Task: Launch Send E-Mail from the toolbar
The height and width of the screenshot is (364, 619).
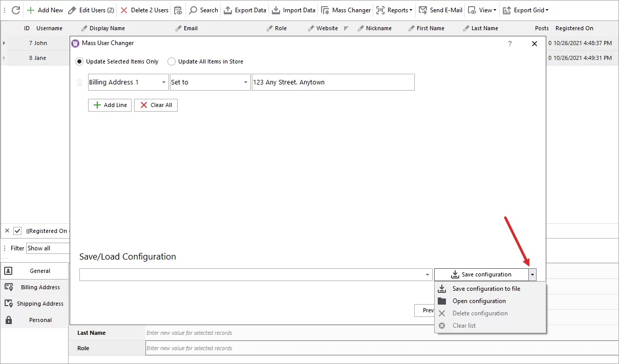Action: [440, 10]
